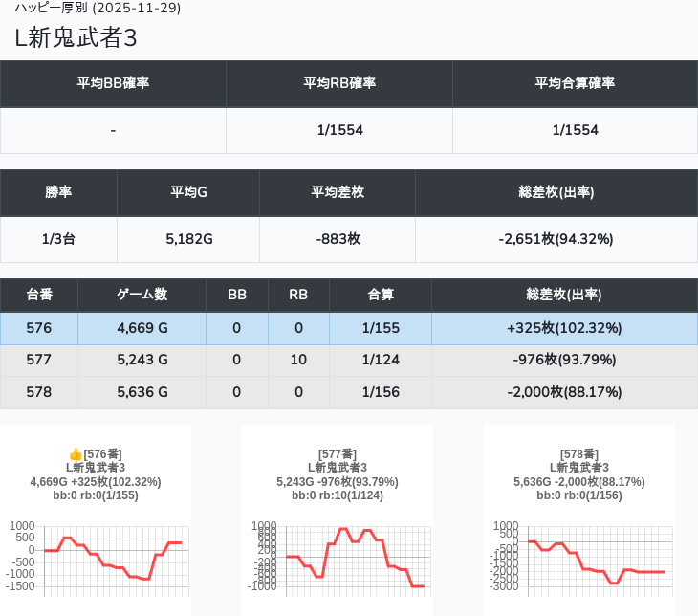This screenshot has height=616, width=698.
Task: Click the [578番] label above the graph
Action: tap(579, 454)
